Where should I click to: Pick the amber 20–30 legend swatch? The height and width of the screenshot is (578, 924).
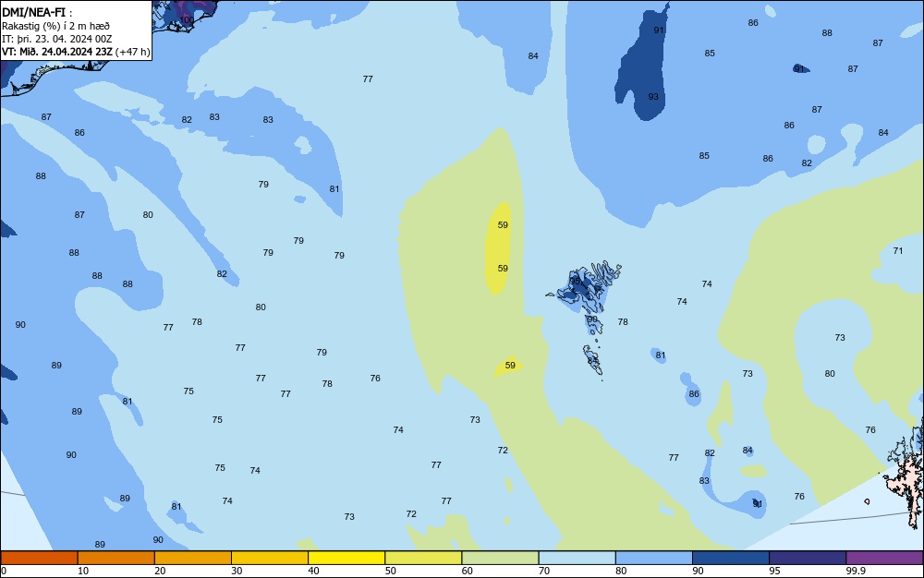point(193,558)
